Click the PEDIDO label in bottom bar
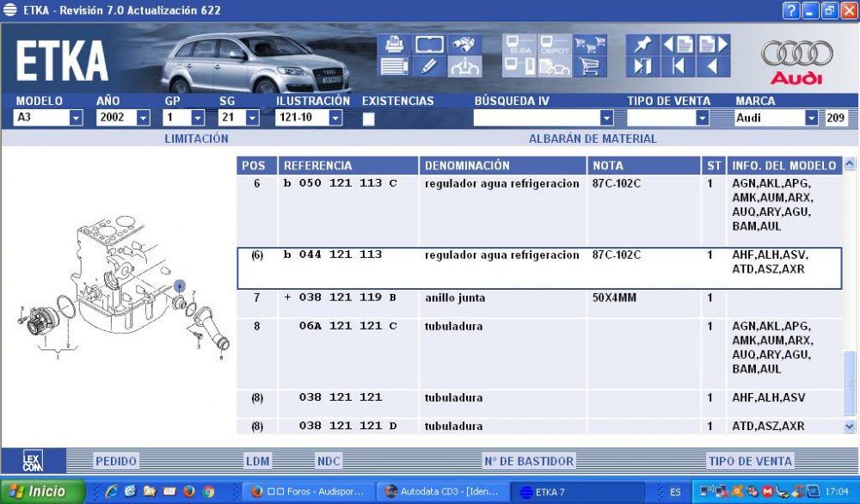 click(116, 461)
